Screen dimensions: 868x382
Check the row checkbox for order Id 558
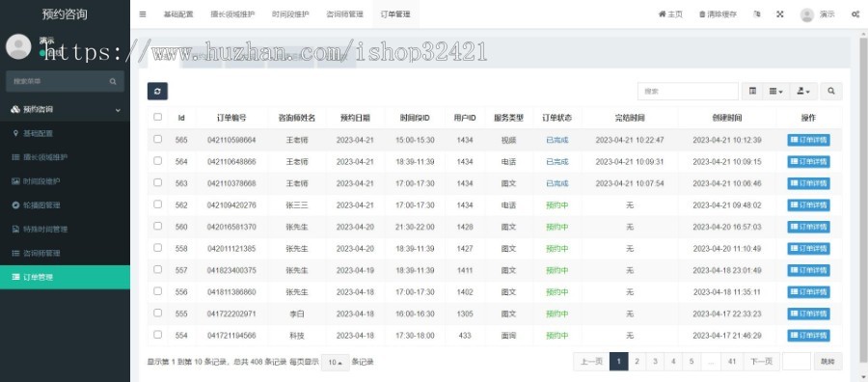(158, 248)
